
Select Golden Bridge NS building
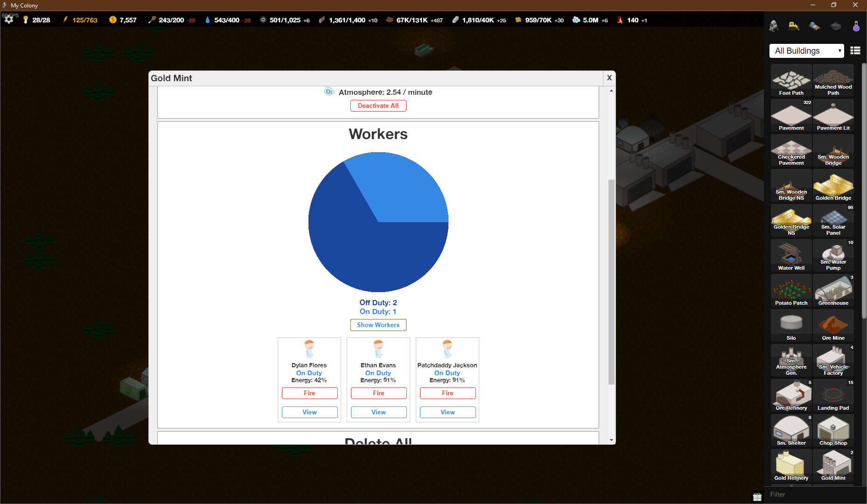click(791, 220)
